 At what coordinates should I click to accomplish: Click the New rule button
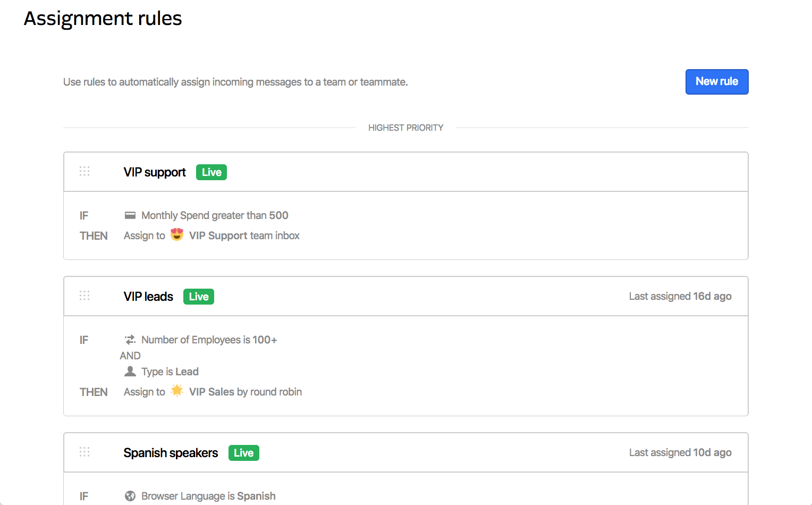click(716, 82)
